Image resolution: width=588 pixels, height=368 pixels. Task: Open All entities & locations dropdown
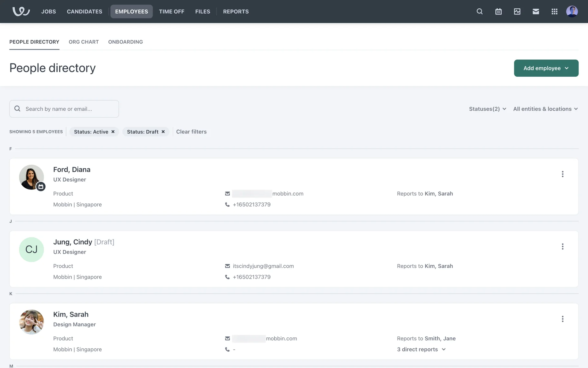click(x=545, y=109)
